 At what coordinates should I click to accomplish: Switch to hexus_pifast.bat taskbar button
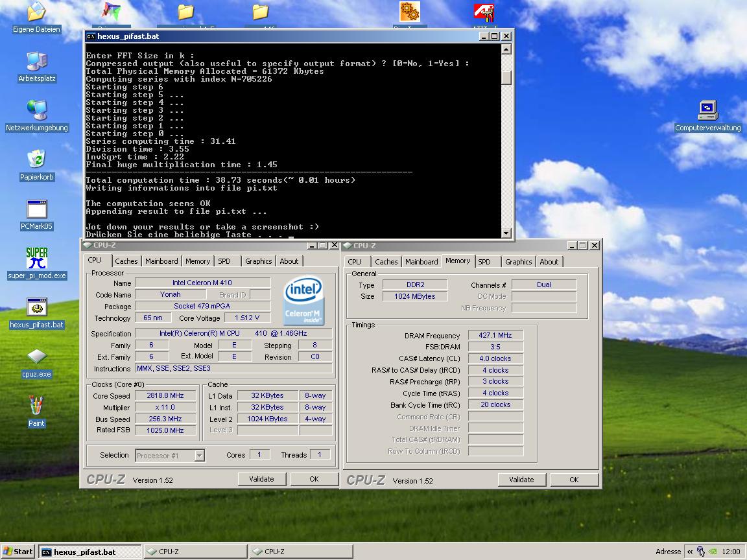[x=90, y=552]
